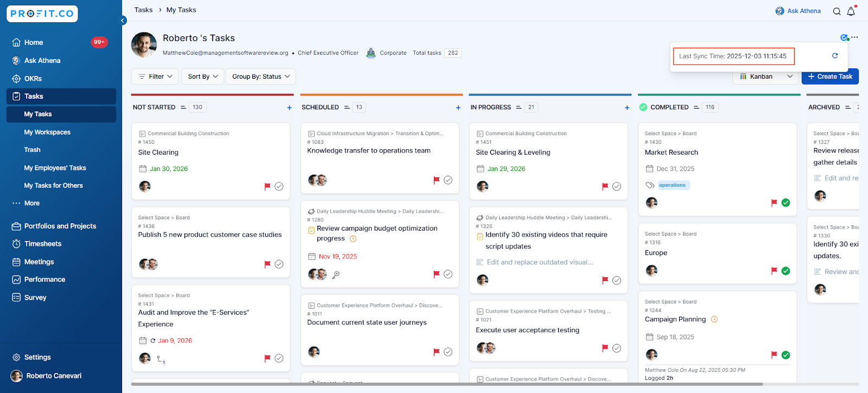Click the 282 total tasks count
The width and height of the screenshot is (868, 393).
[453, 53]
